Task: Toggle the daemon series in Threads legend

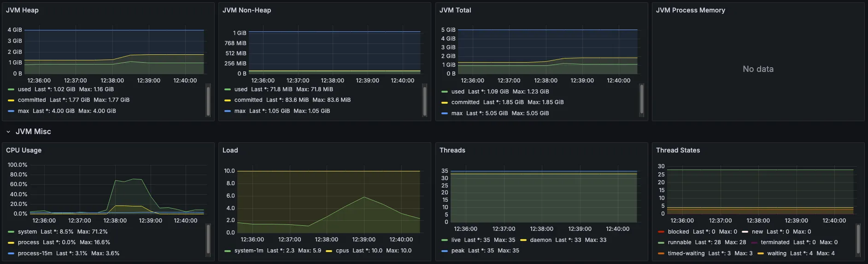Action: (x=540, y=240)
